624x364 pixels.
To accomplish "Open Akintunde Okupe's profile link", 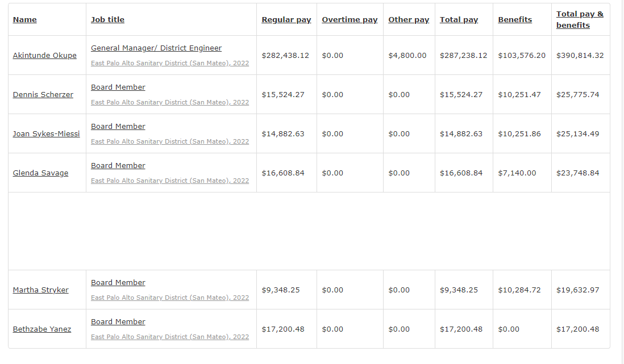I will (44, 55).
